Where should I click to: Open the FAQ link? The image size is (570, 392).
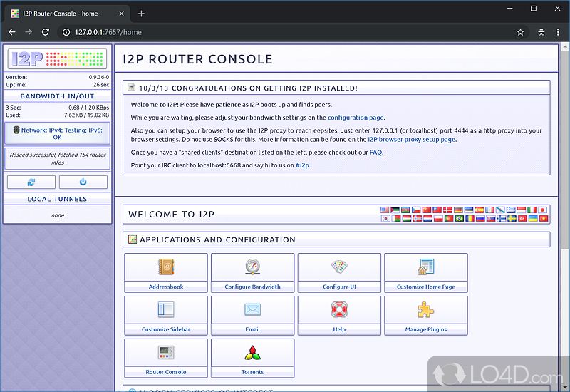point(375,153)
